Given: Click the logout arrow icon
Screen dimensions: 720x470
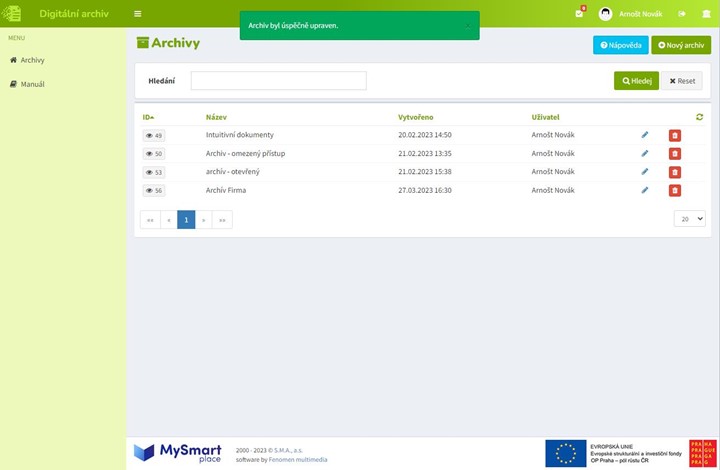Looking at the screenshot, I should click(x=682, y=14).
